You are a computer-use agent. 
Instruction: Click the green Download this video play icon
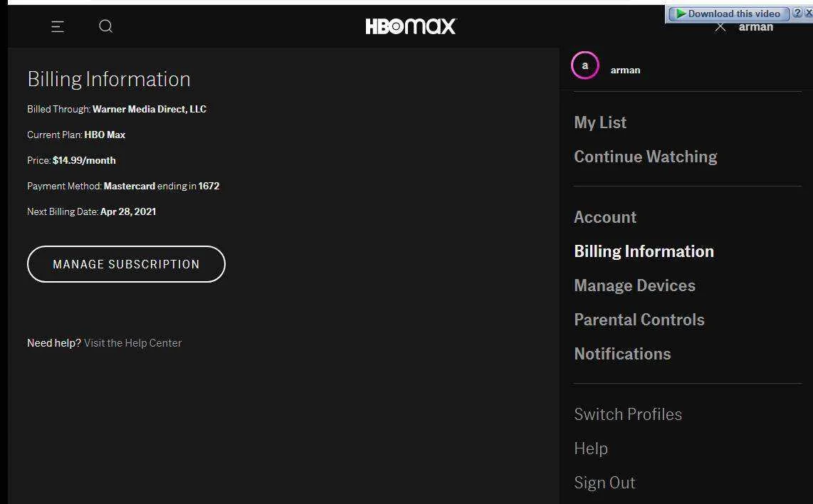(x=681, y=14)
